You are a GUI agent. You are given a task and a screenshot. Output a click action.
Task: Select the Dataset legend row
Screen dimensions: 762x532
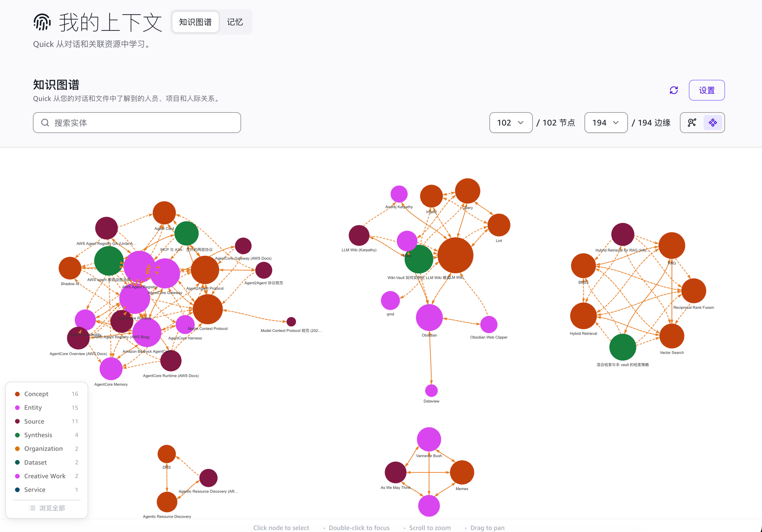coord(46,462)
